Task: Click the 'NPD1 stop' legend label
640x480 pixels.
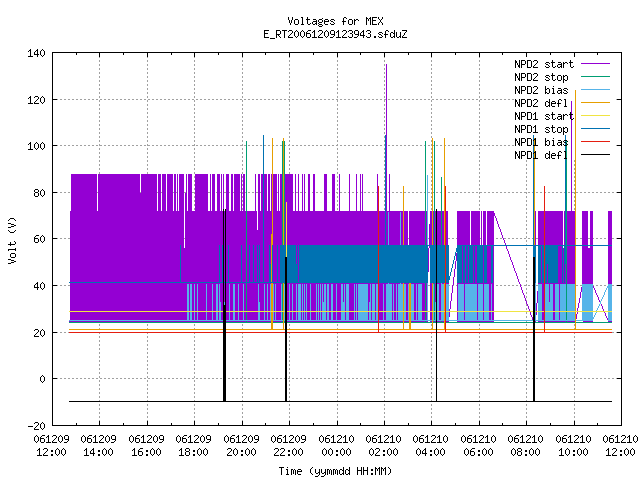Action: (x=541, y=129)
